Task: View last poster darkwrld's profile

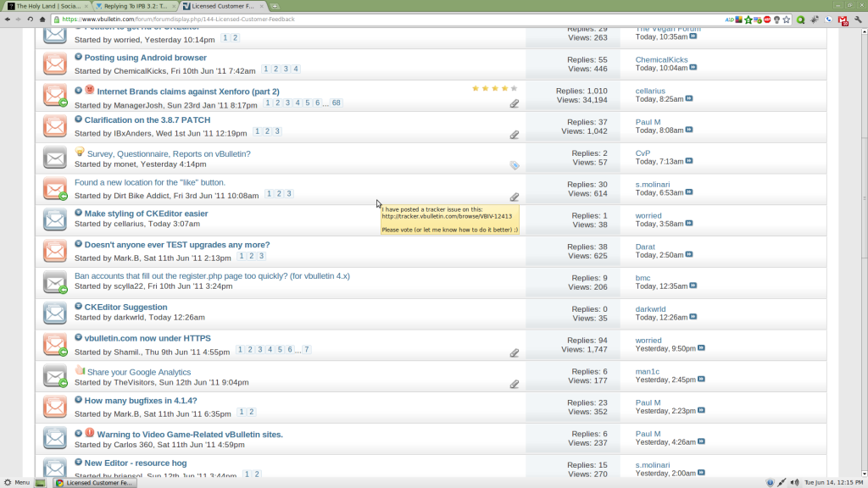Action: (650, 309)
